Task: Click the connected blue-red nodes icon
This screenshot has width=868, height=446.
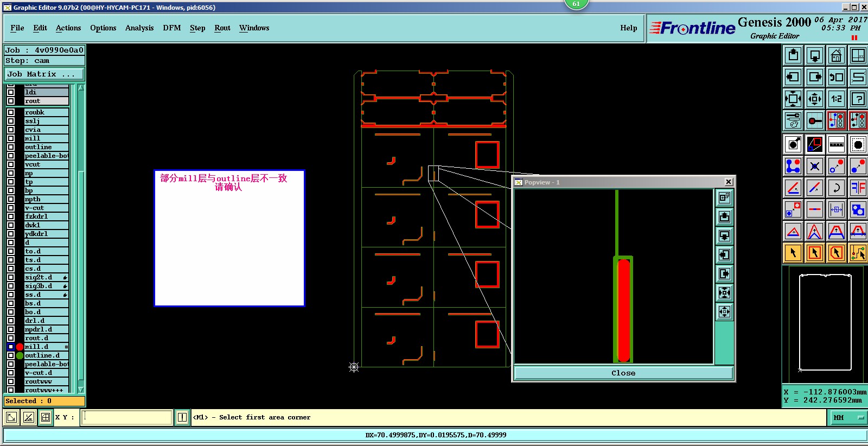Action: [793, 166]
